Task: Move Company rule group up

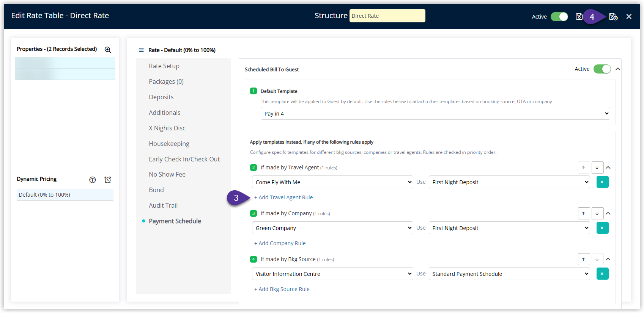Action: [584, 213]
